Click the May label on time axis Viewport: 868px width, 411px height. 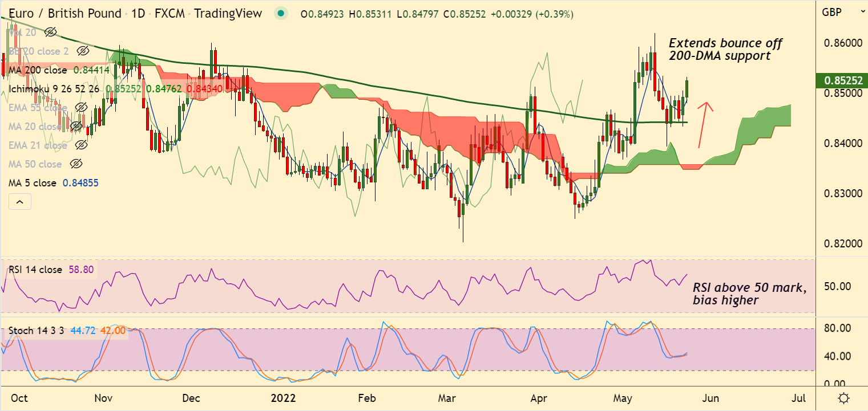[623, 397]
